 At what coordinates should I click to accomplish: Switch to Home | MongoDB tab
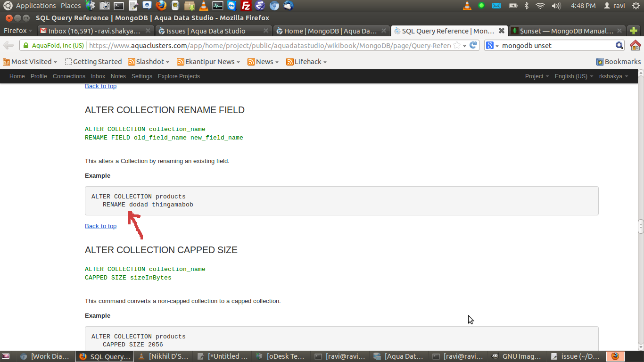click(332, 31)
